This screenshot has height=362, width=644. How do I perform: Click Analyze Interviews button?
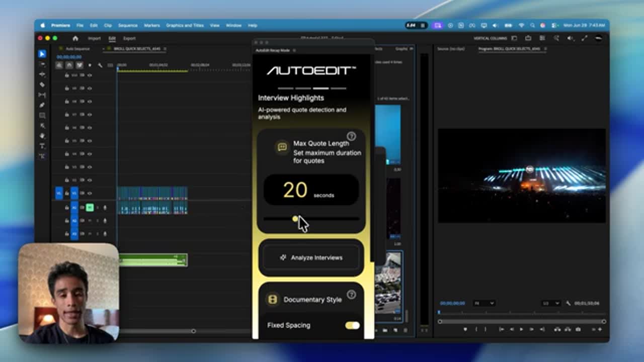(311, 257)
